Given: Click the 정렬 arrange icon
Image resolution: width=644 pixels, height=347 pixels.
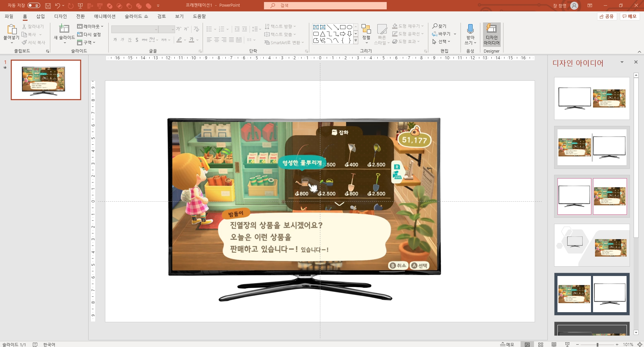Looking at the screenshot, I should pos(366,29).
